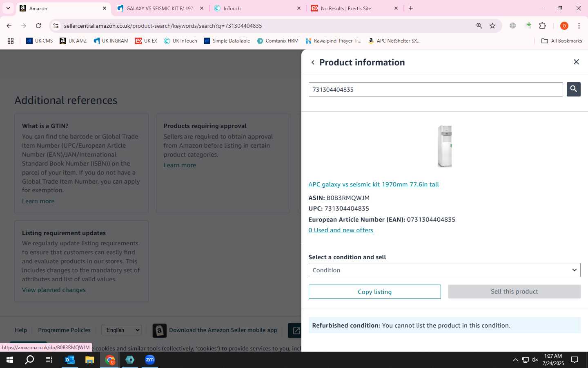Reload the current page

click(38, 26)
